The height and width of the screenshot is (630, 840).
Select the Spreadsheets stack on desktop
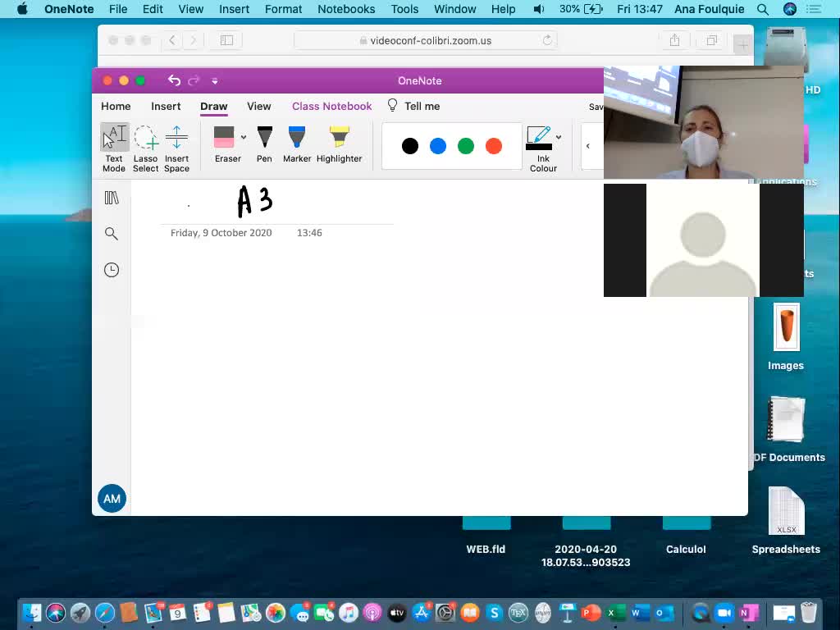point(786,520)
